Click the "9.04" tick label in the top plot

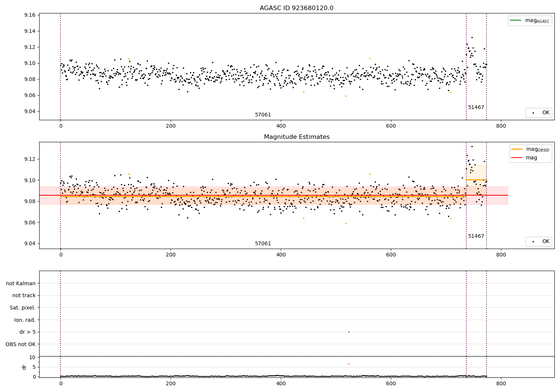coord(29,112)
